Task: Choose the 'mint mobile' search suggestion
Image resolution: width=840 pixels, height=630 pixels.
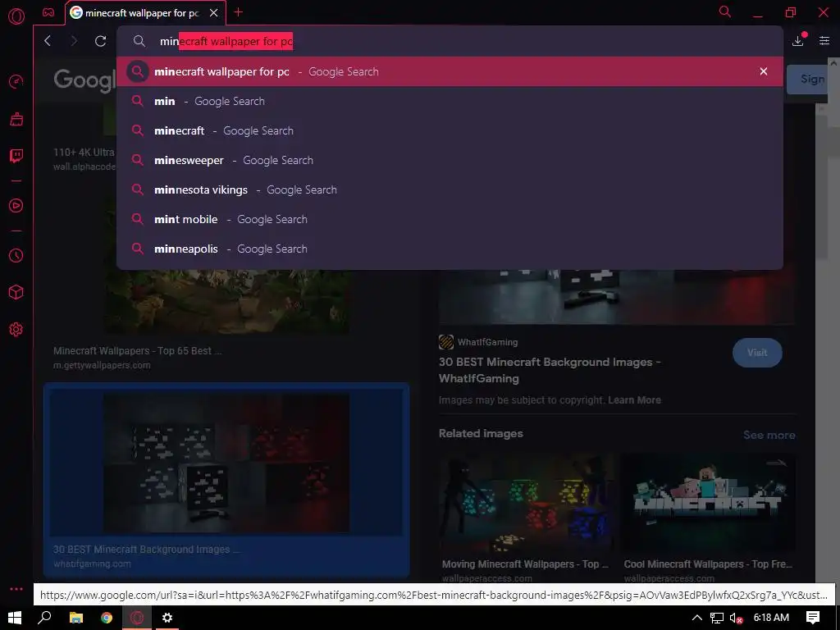Action: tap(450, 219)
